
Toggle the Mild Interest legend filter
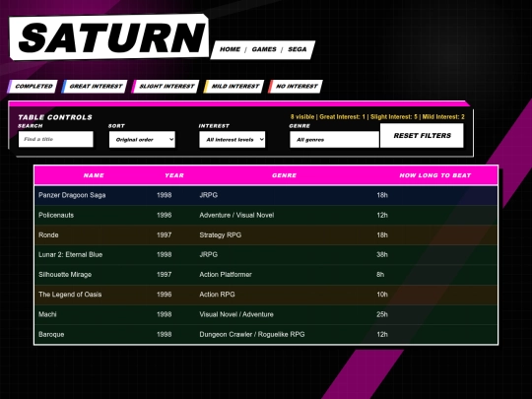point(234,86)
